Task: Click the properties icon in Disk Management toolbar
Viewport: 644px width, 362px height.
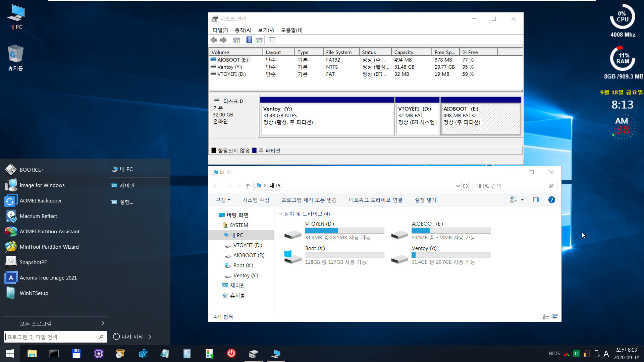Action: click(259, 40)
